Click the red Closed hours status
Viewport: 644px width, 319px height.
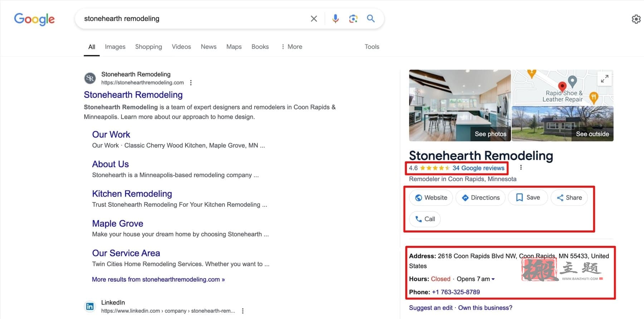click(x=440, y=279)
